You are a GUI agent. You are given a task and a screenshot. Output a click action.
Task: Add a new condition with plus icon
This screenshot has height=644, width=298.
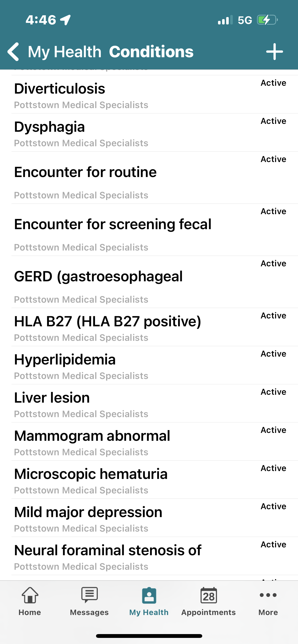274,52
